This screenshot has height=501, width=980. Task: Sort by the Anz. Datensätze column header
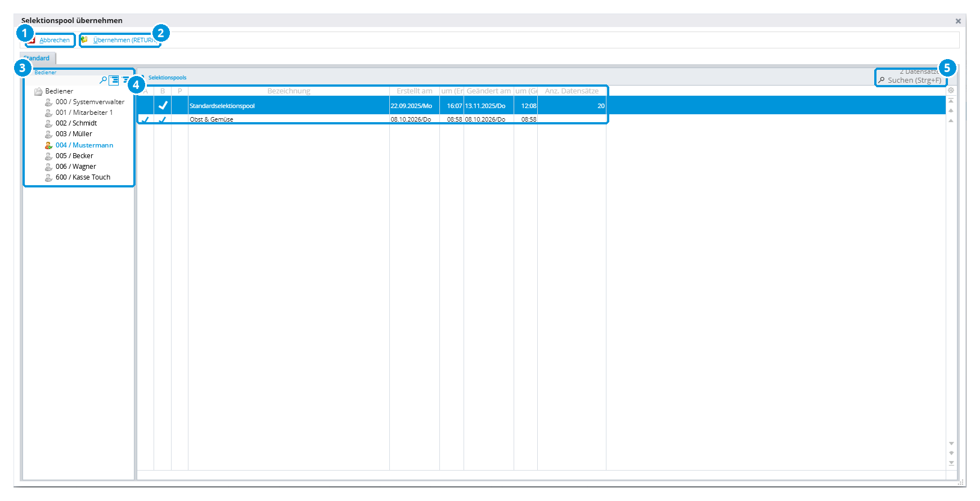[572, 91]
